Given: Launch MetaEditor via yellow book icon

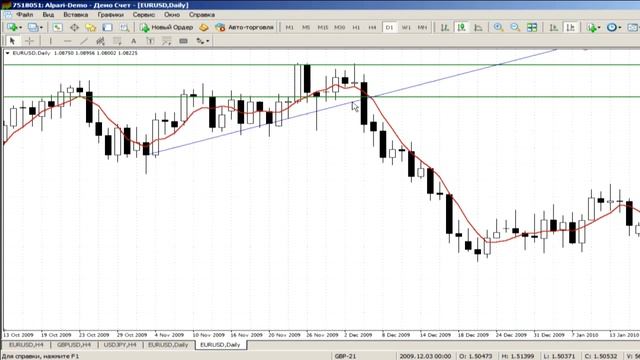Looking at the screenshot, I should pos(203,27).
